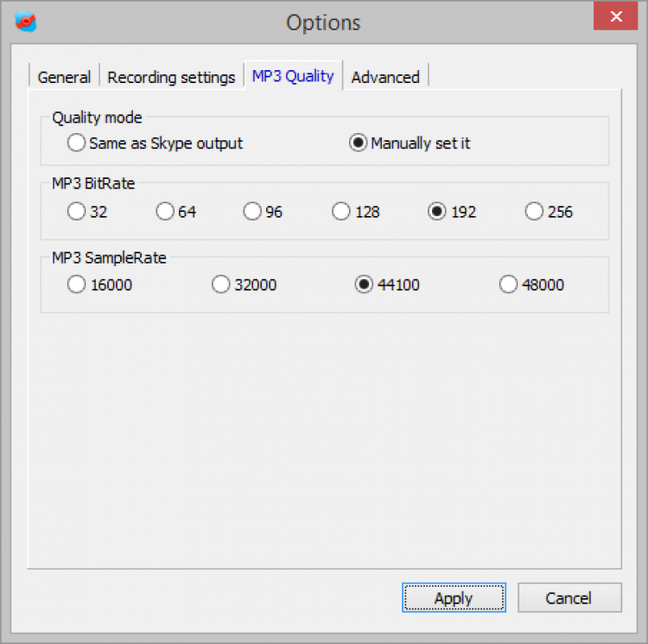This screenshot has width=648, height=644.
Task: Pick the 64 bitrate option
Action: pyautogui.click(x=166, y=211)
